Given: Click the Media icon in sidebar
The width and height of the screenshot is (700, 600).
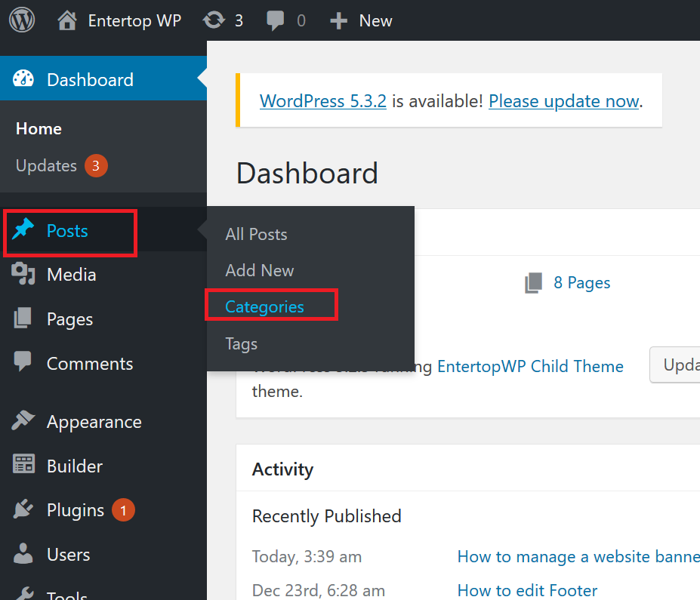Looking at the screenshot, I should pyautogui.click(x=23, y=274).
